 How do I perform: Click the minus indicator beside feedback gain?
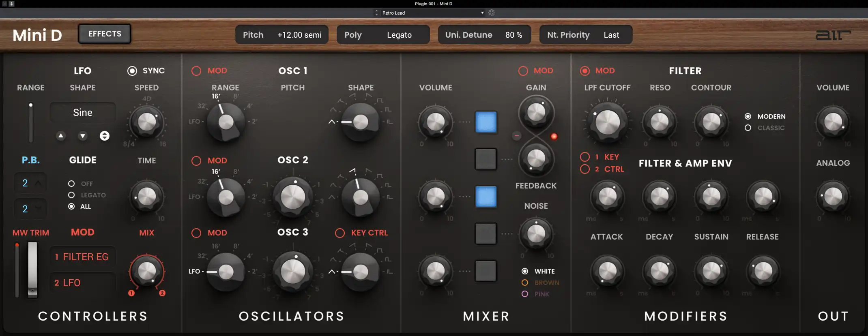click(516, 136)
